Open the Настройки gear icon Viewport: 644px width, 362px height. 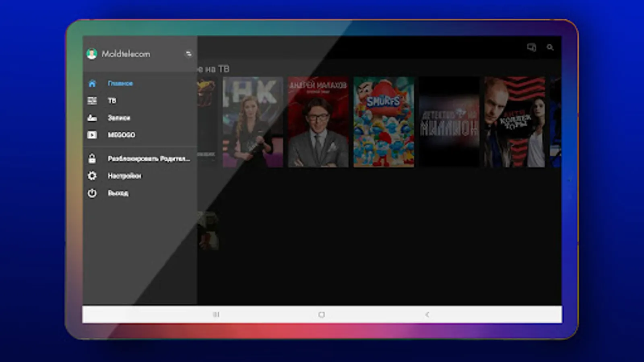pyautogui.click(x=93, y=176)
